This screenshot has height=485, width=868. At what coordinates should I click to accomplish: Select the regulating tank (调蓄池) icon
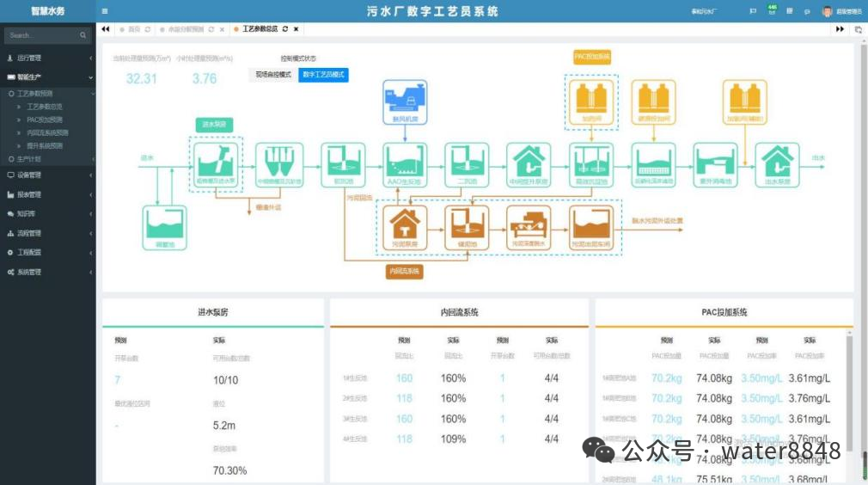pyautogui.click(x=164, y=228)
